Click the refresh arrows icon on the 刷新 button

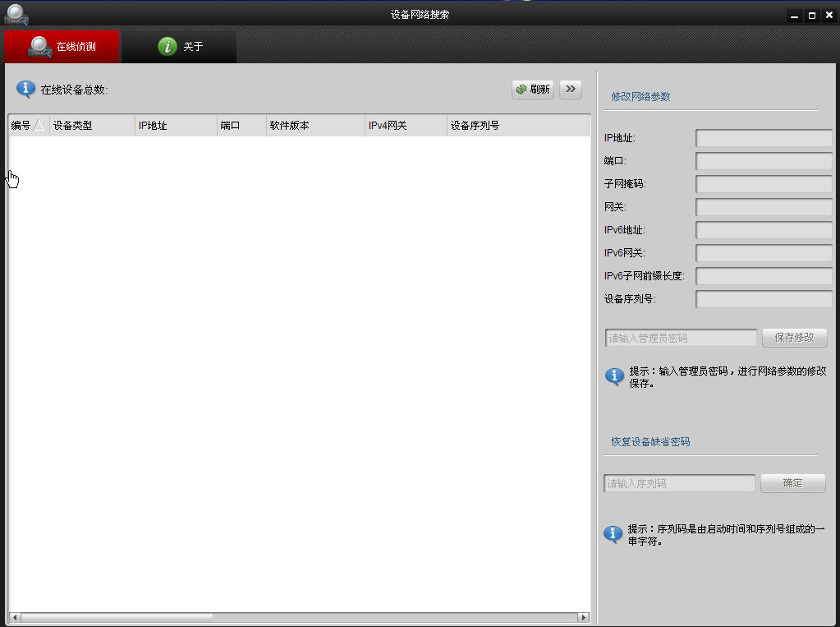520,89
